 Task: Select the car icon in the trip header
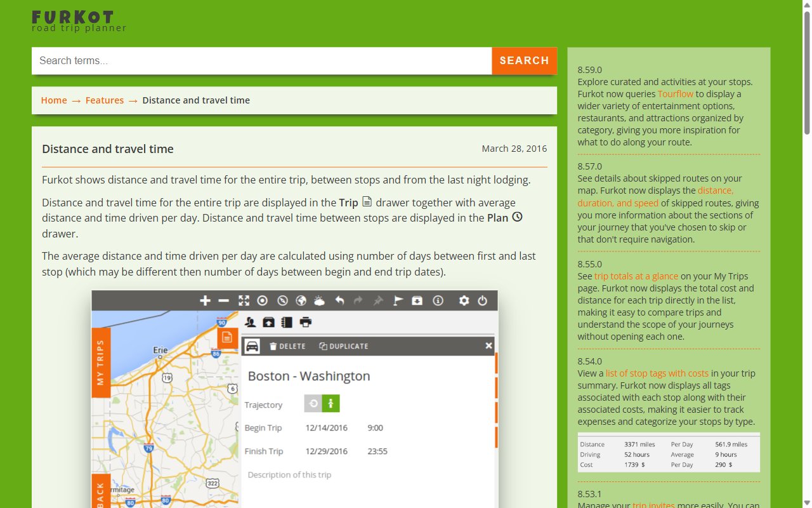[252, 346]
